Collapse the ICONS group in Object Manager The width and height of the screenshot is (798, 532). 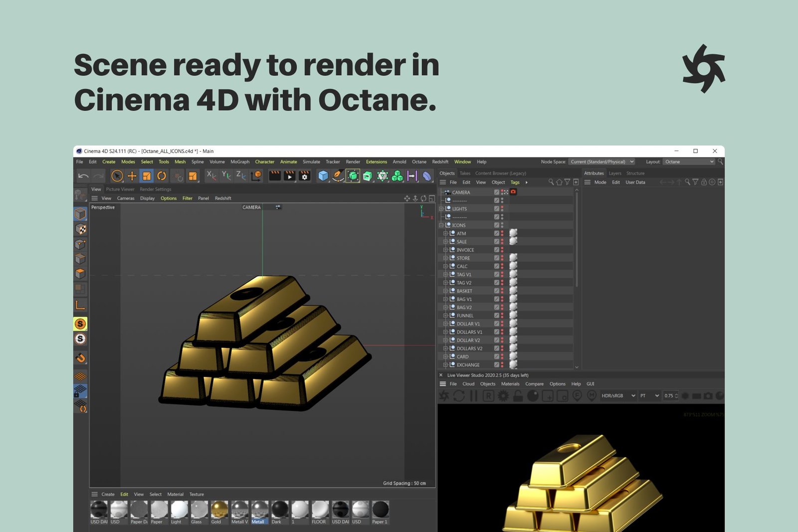pyautogui.click(x=442, y=225)
